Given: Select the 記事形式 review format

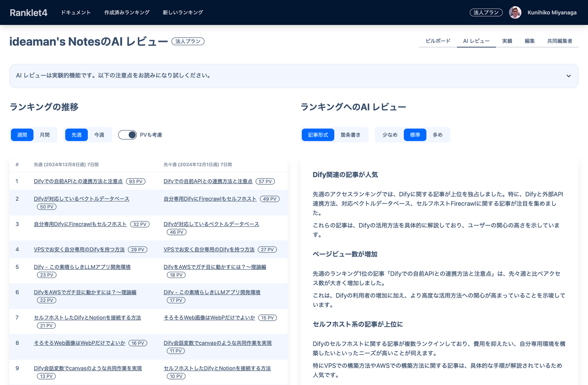Looking at the screenshot, I should [x=318, y=135].
